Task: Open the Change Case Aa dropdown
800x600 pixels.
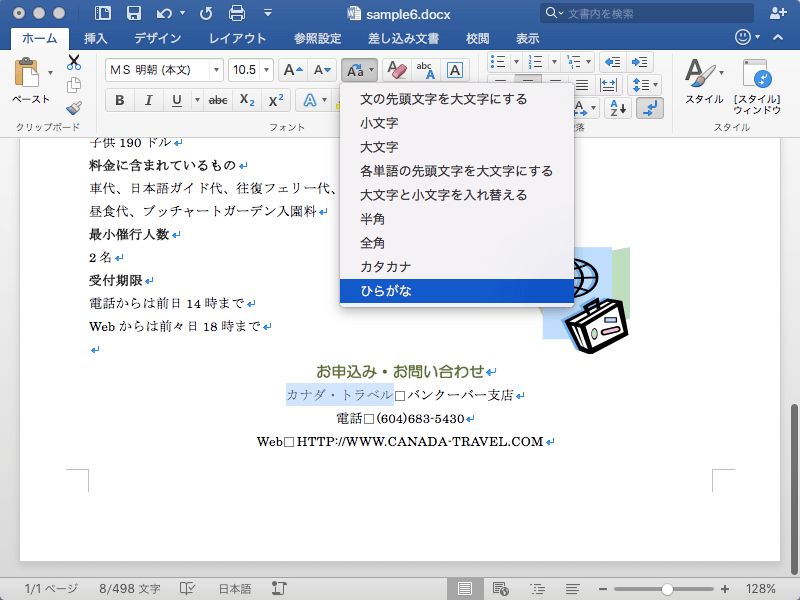Action: click(x=360, y=70)
